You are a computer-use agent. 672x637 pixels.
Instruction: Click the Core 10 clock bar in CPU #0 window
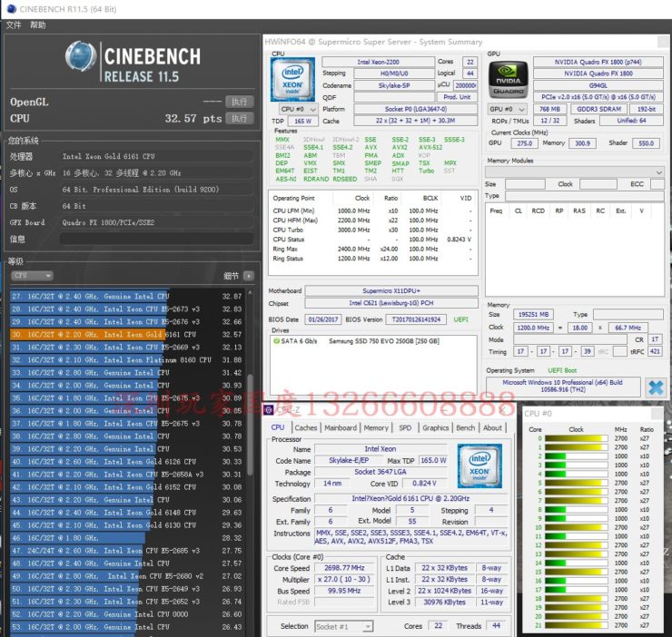[576, 527]
